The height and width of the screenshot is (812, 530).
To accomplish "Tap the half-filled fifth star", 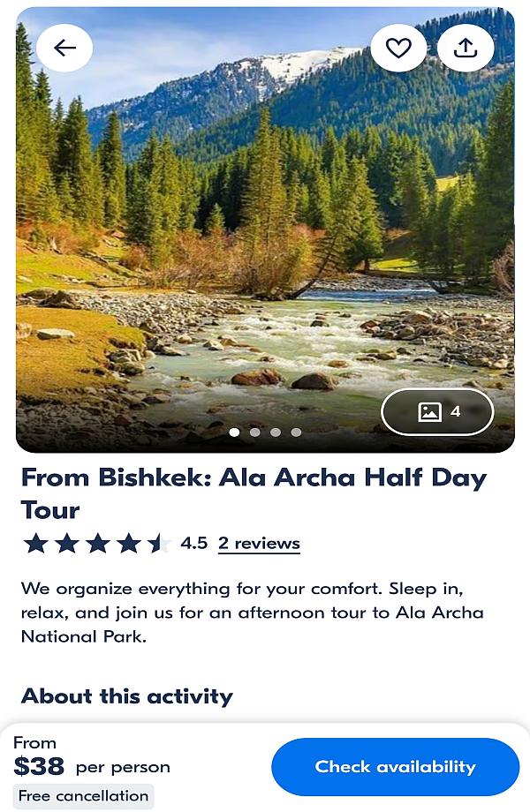I will click(158, 543).
